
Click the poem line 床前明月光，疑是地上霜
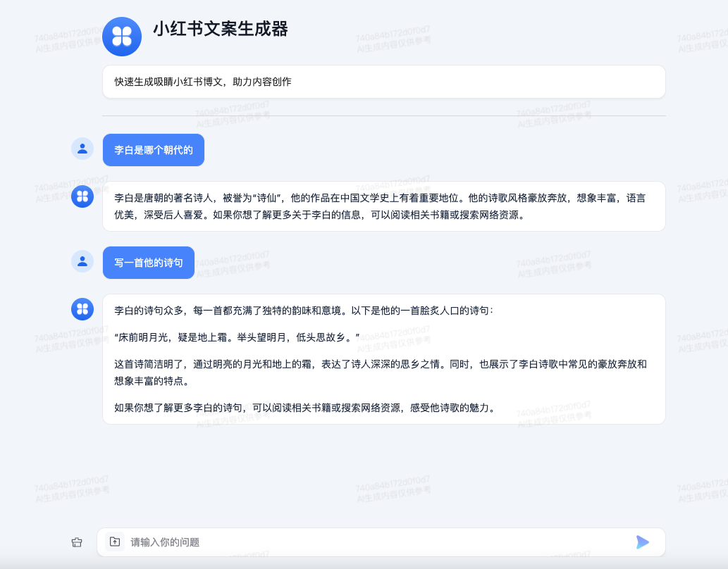click(237, 337)
